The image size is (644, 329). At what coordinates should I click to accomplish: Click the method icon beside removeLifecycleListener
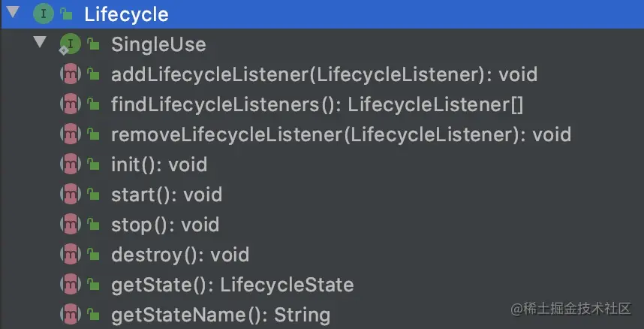70,134
